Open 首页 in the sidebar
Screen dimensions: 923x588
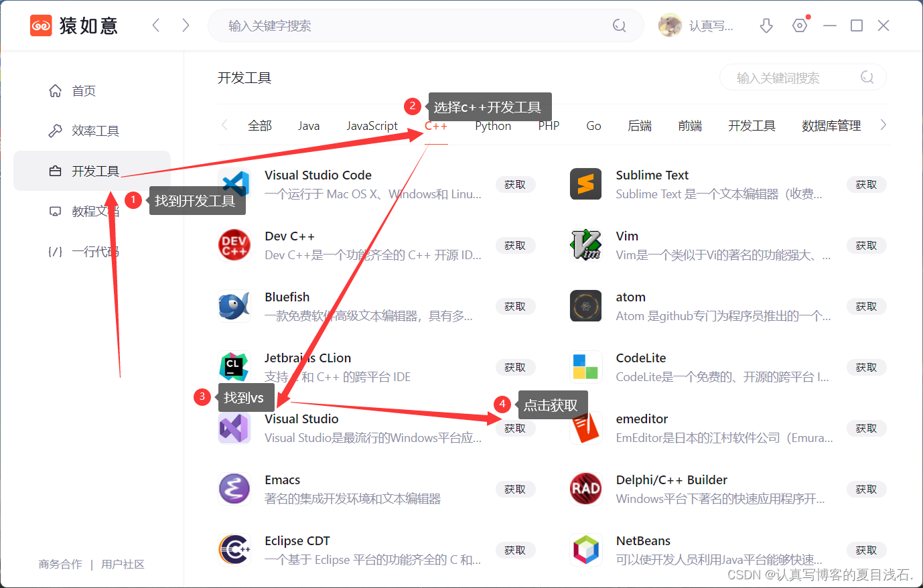click(x=92, y=91)
